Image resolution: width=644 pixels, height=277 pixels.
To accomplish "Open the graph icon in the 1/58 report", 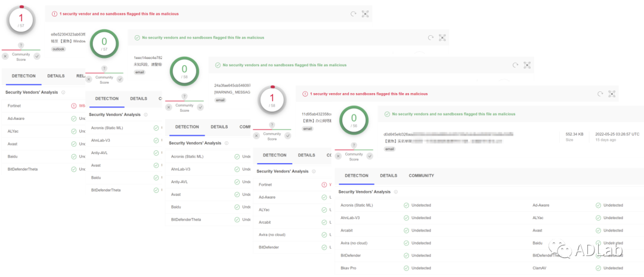I will tap(611, 94).
